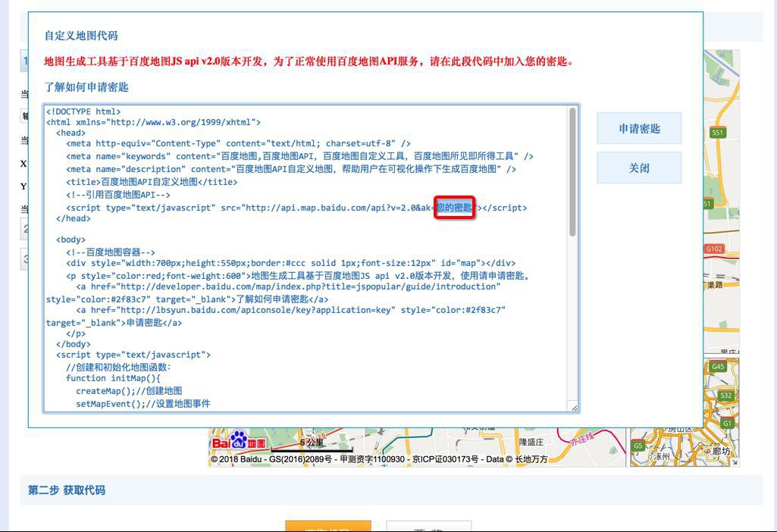Click the //创建和初始化地图函数: comment line
The width and height of the screenshot is (777, 532).
click(x=118, y=367)
